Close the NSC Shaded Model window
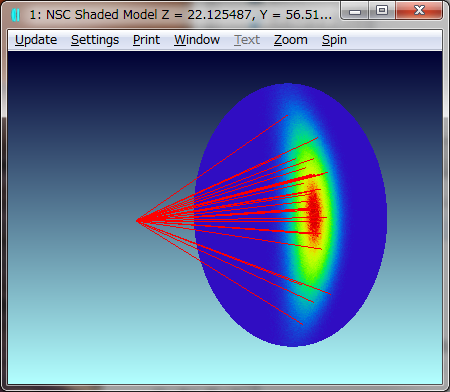Screen dimensions: 450x392 click(419, 11)
